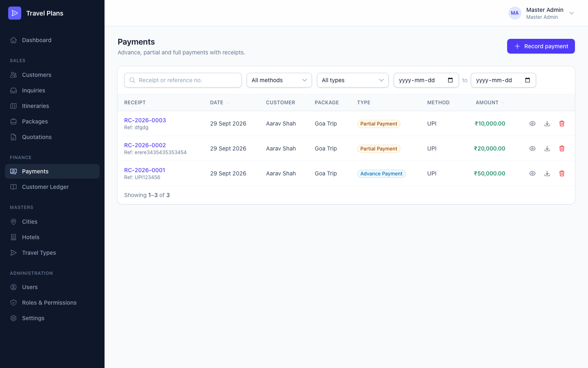
Task: Delete payment RC-2026-0003
Action: [x=562, y=123]
